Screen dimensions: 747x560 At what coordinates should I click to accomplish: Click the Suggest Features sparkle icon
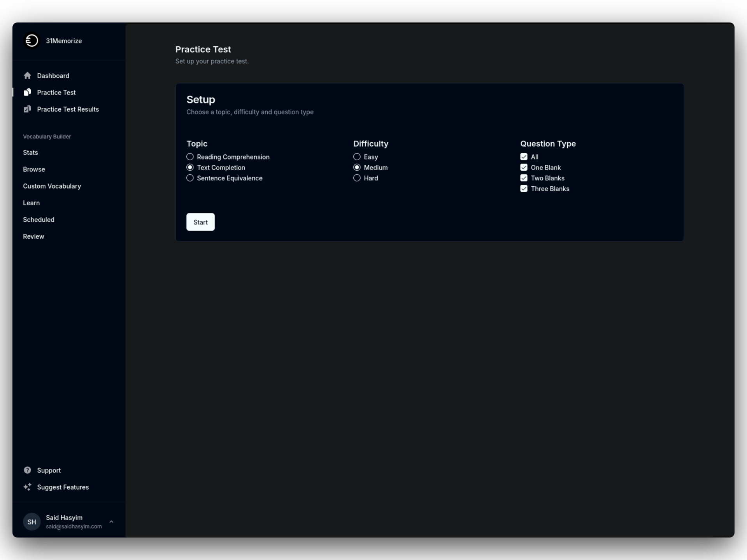27,487
